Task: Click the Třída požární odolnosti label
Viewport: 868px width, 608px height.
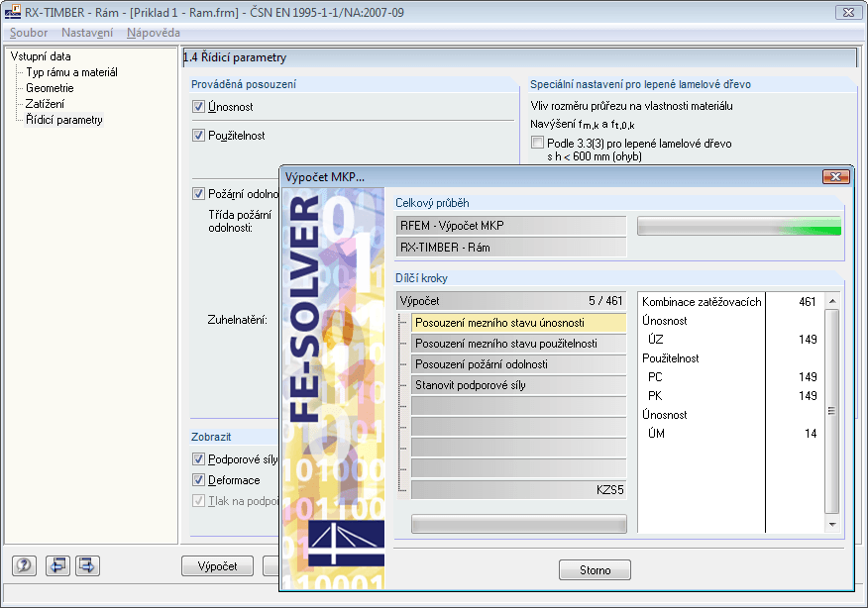Action: pyautogui.click(x=240, y=221)
